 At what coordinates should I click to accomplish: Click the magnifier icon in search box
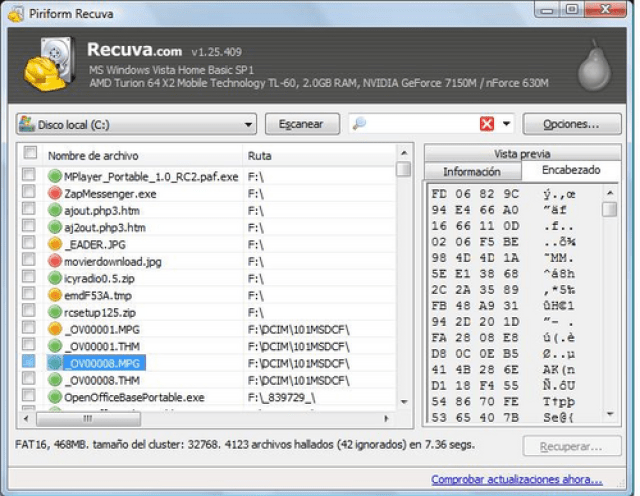pyautogui.click(x=360, y=124)
